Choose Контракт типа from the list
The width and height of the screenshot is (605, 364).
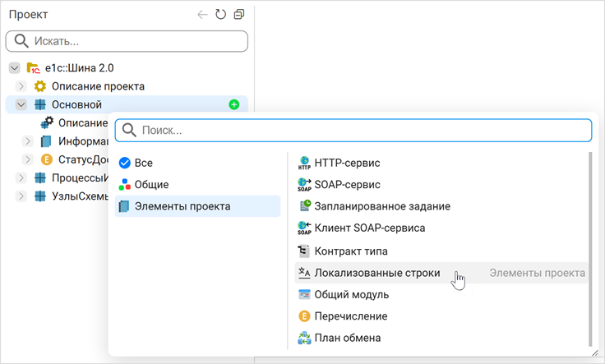click(x=441, y=251)
